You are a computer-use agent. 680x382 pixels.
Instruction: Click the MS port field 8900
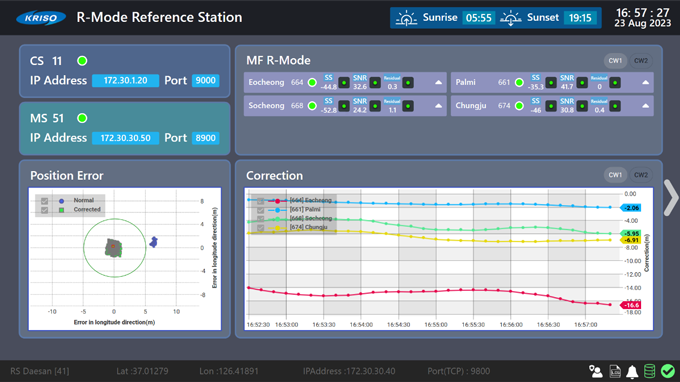coord(206,138)
